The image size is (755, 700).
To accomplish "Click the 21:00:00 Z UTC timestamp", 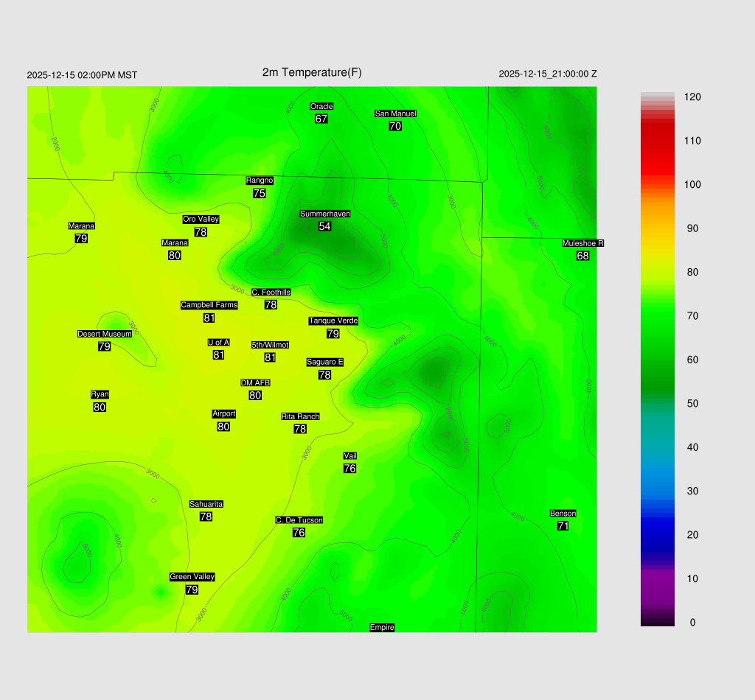I will tap(548, 74).
